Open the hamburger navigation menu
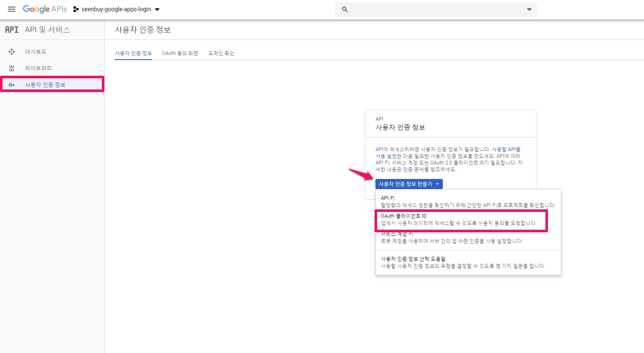Image resolution: width=644 pixels, height=353 pixels. coord(12,9)
